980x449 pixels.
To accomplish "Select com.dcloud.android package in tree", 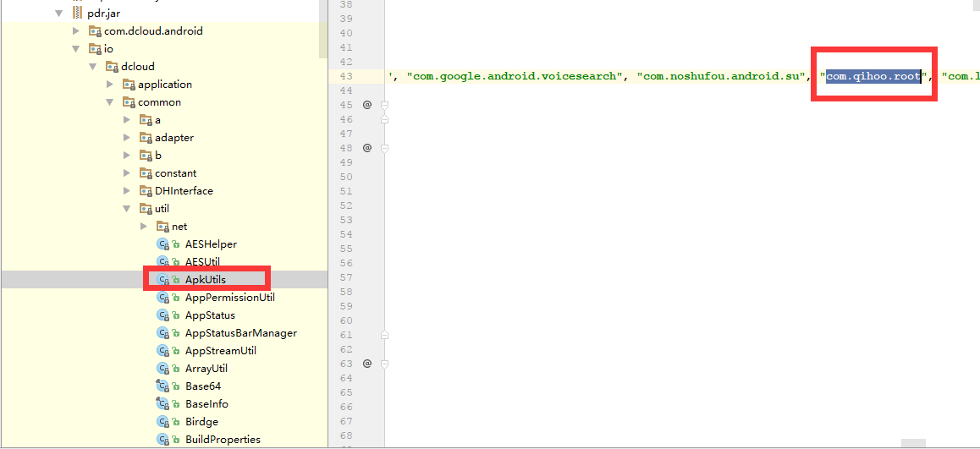I will pyautogui.click(x=154, y=30).
